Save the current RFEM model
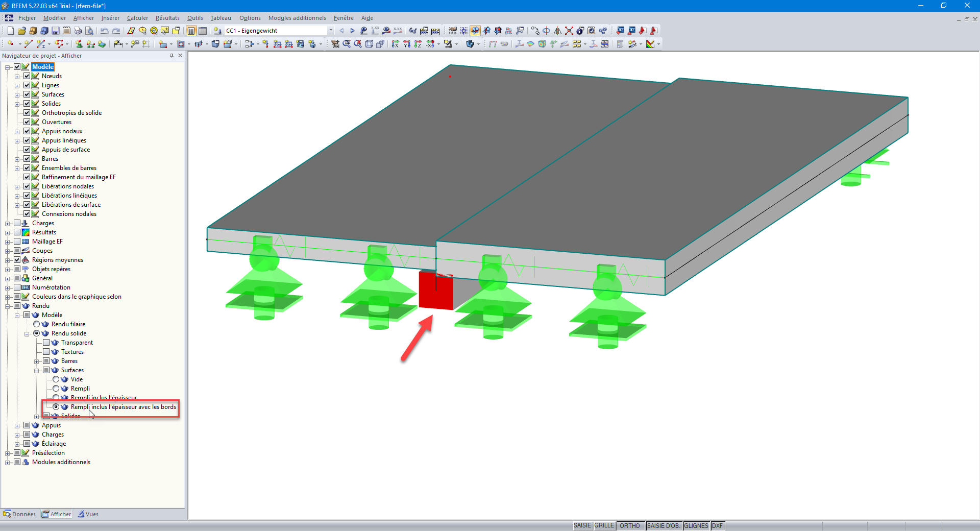The image size is (980, 531). [x=55, y=31]
